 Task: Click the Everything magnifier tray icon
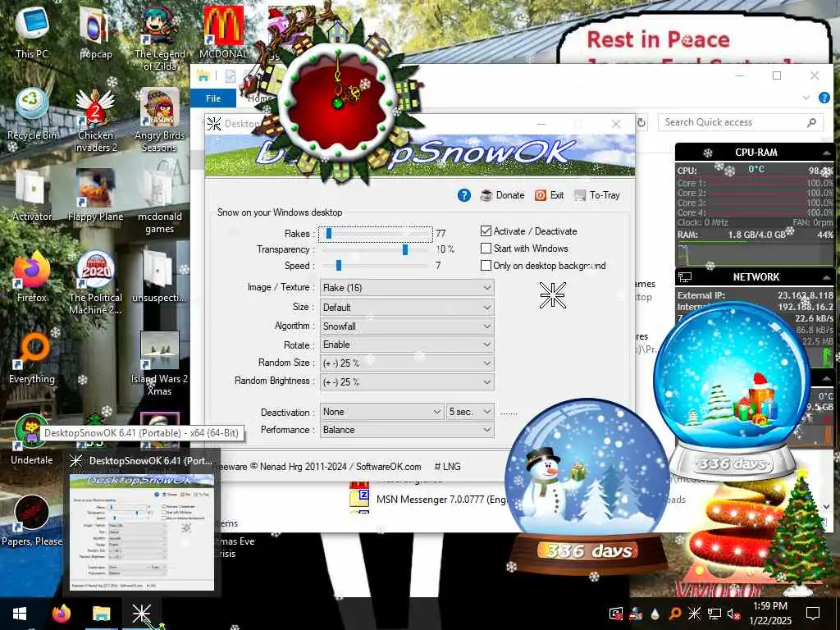675,614
